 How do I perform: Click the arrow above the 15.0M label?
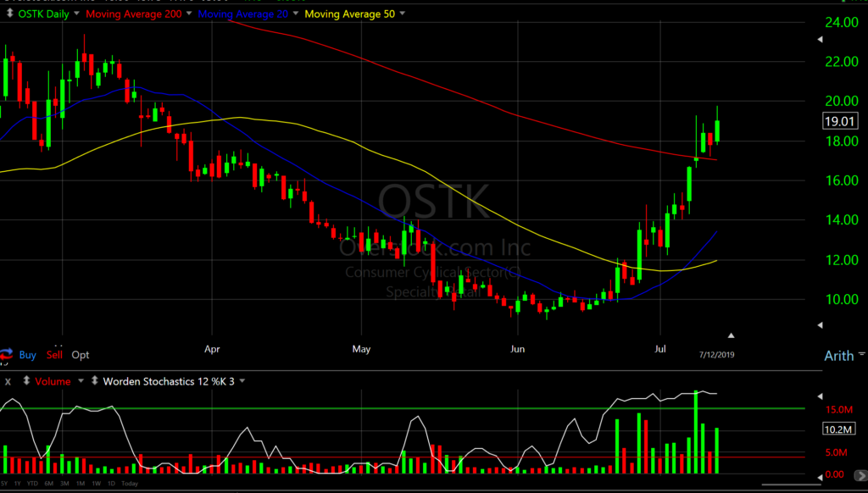coord(821,396)
